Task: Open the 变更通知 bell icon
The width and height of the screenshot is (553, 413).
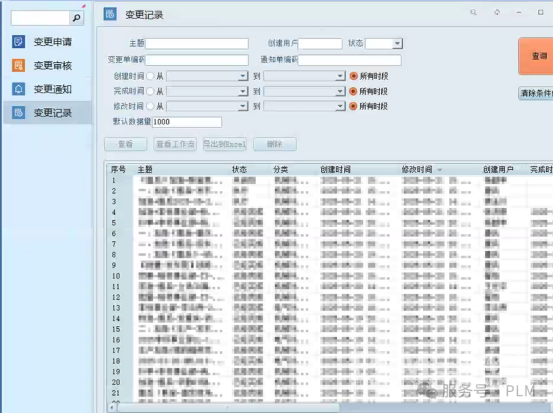Action: pos(18,89)
